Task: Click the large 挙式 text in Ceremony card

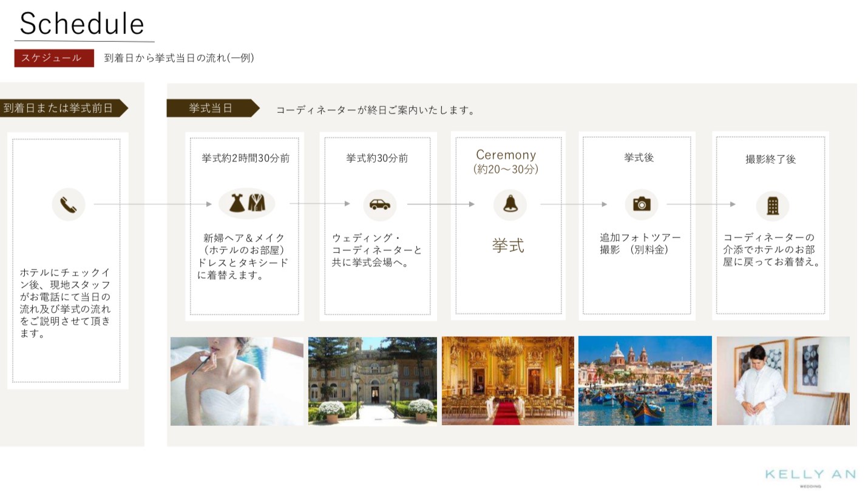Action: (x=508, y=246)
